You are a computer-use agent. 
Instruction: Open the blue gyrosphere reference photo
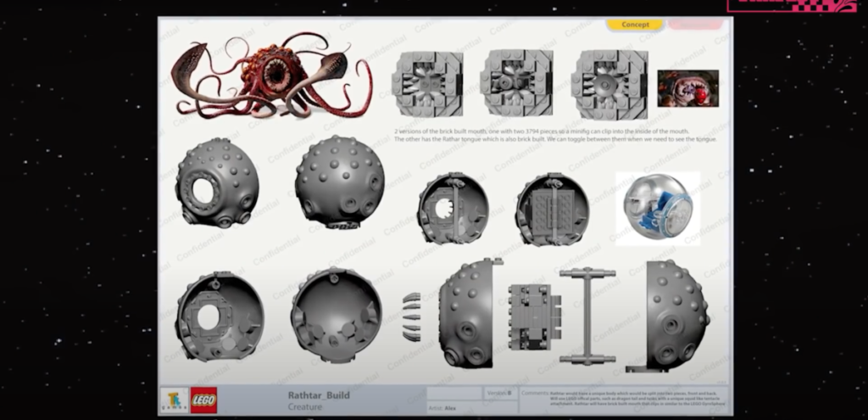pos(658,209)
